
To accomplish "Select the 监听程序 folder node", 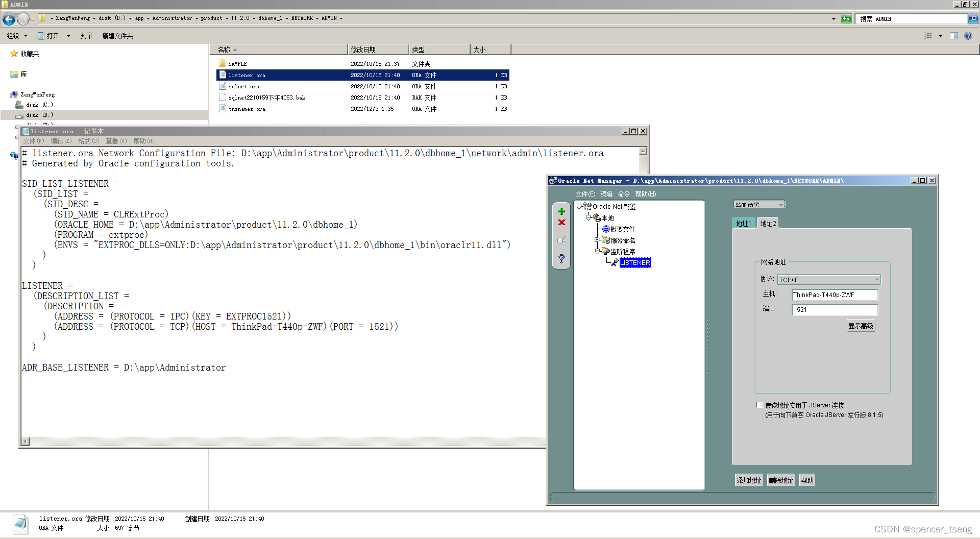I will [623, 252].
